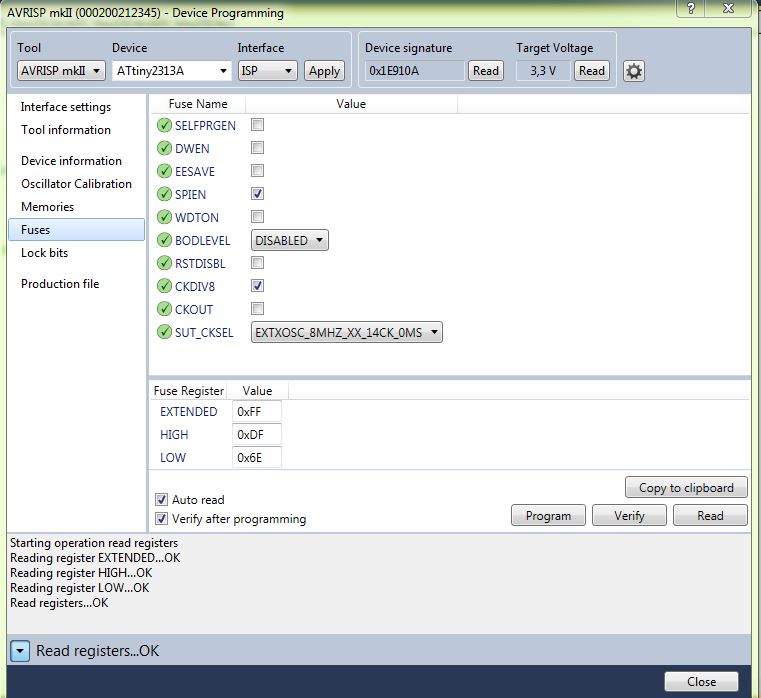Click the "Reading register EXTENDED...OK" log line
This screenshot has height=698, width=761.
point(95,558)
